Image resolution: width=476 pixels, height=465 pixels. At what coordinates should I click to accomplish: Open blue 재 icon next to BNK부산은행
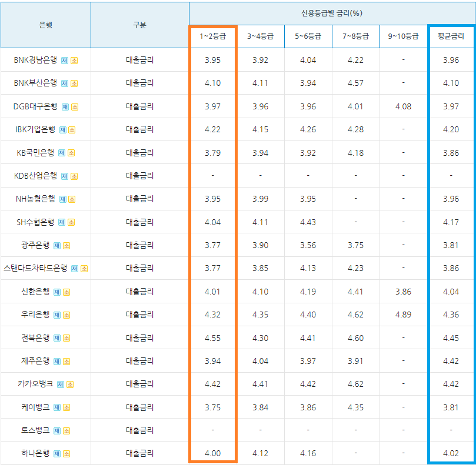[x=65, y=83]
